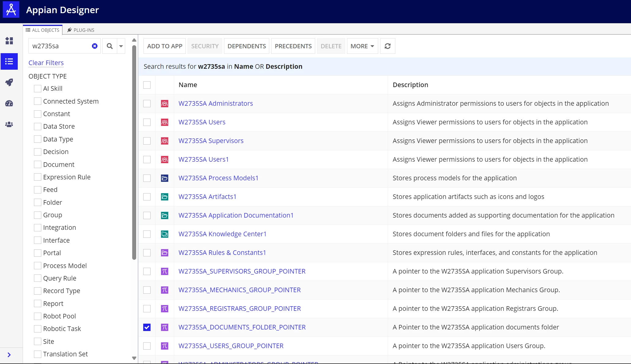631x364 pixels.
Task: Open the W2735SA Supervisors link
Action: coord(211,141)
